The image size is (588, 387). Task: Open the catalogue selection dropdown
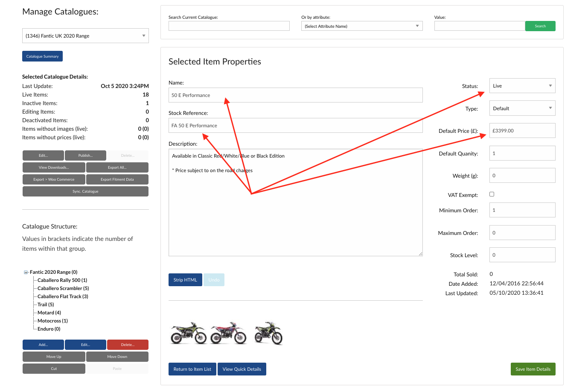point(85,36)
